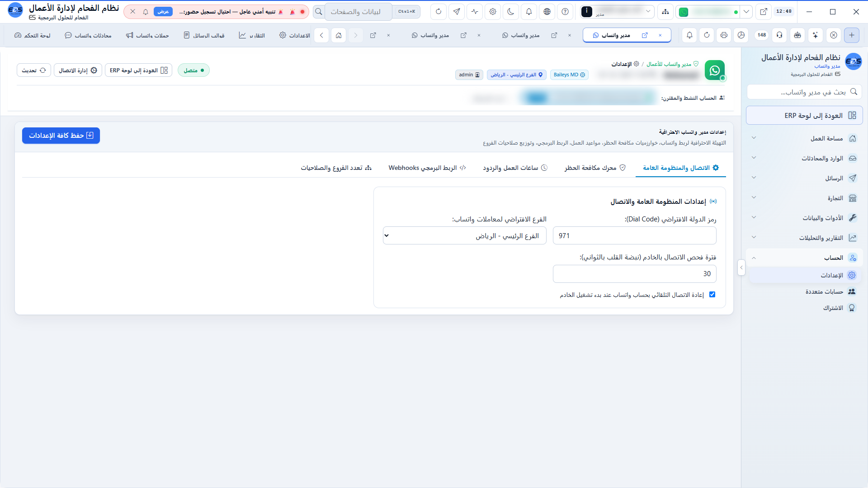Open the help question mark icon
This screenshot has width=868, height=488.
565,12
